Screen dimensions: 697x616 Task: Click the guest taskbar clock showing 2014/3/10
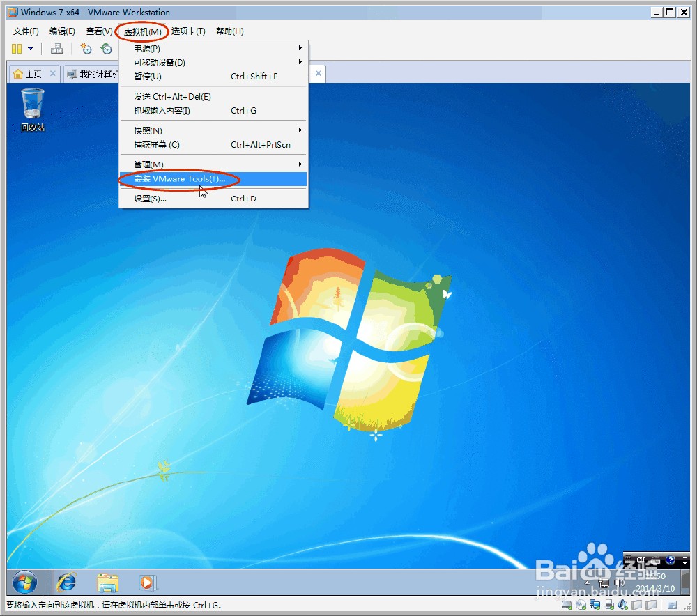tap(655, 583)
